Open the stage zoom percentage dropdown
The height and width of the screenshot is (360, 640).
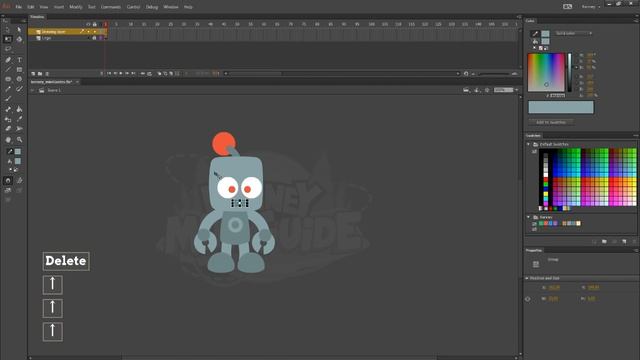[x=517, y=90]
